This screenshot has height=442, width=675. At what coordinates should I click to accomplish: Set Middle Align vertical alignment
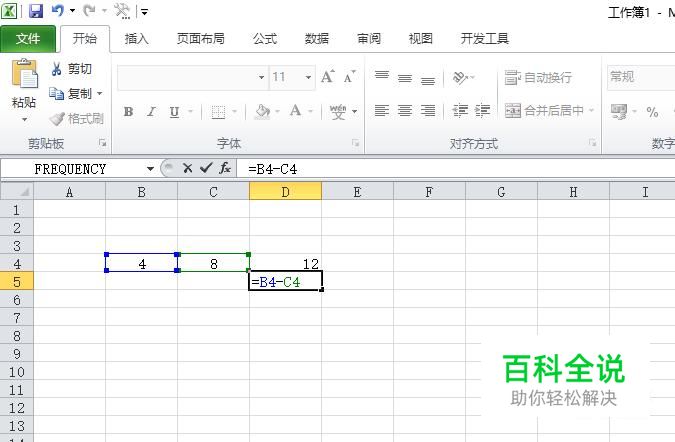[x=405, y=78]
